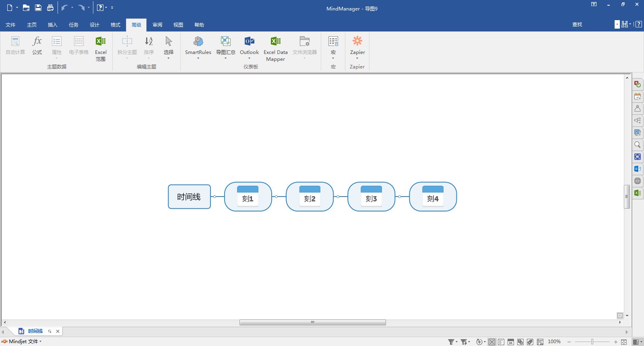Open the browser globe side tab
The image size is (644, 346).
[x=638, y=181]
